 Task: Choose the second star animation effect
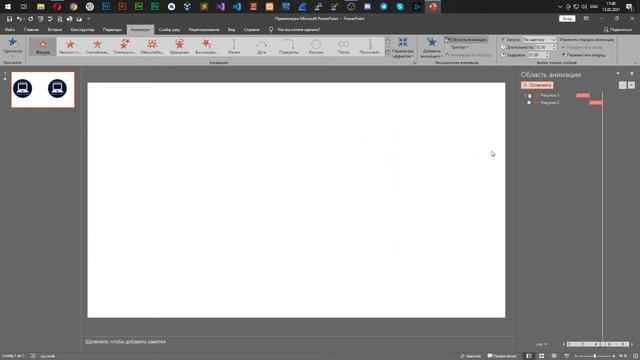click(x=70, y=46)
